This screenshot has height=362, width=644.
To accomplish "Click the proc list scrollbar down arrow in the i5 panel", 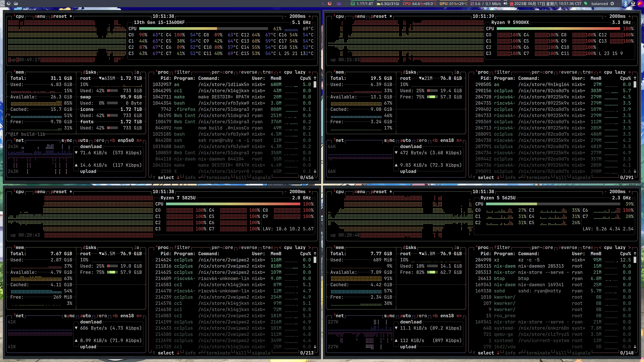I will (315, 171).
